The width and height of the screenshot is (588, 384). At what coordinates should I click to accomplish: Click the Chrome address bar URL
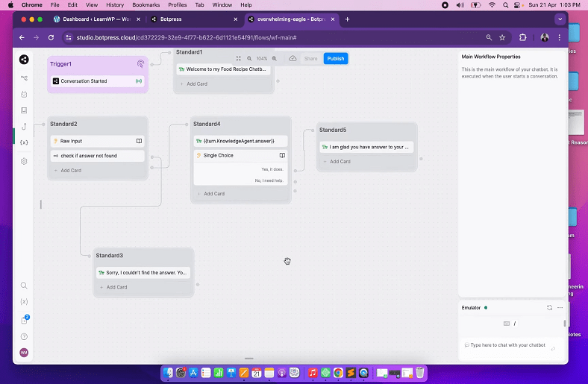click(x=187, y=37)
